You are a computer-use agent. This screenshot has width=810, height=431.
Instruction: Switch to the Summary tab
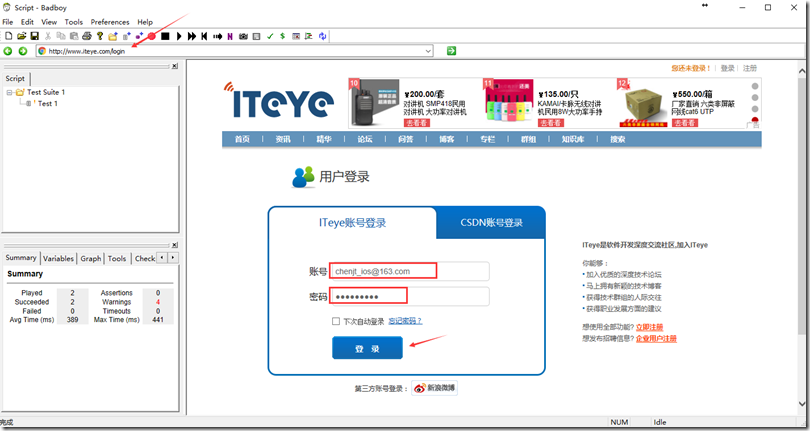tap(21, 258)
